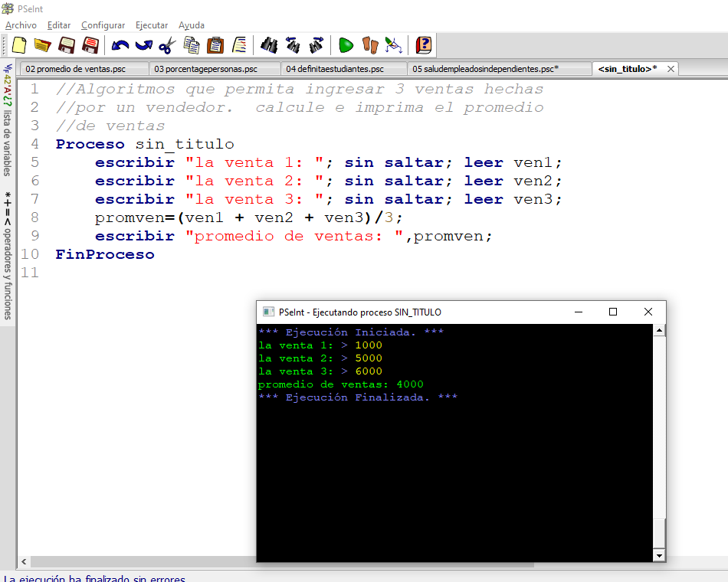Find next match icon

coord(316,45)
